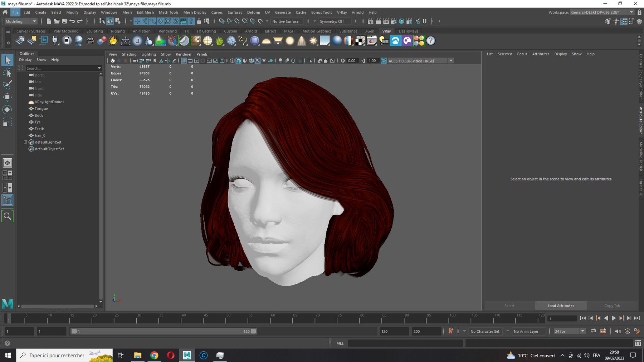
Task: Select the hair_0 object in Outliner
Action: 40,135
